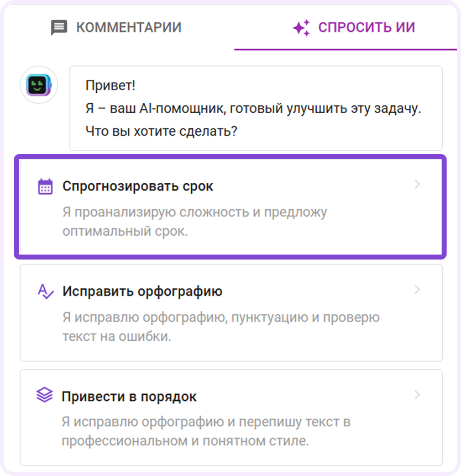Choose the Исправить орфографию option
The image size is (461, 476).
point(142,291)
